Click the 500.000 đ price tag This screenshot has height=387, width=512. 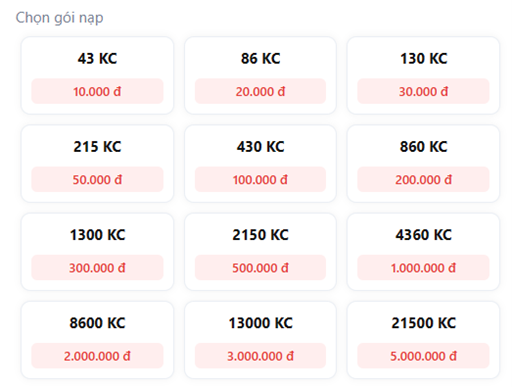tap(260, 268)
